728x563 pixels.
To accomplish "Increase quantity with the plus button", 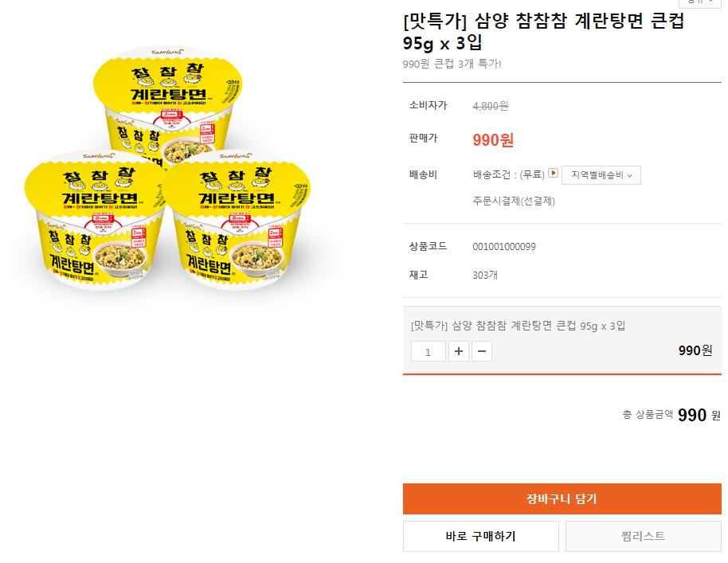I will [x=459, y=351].
